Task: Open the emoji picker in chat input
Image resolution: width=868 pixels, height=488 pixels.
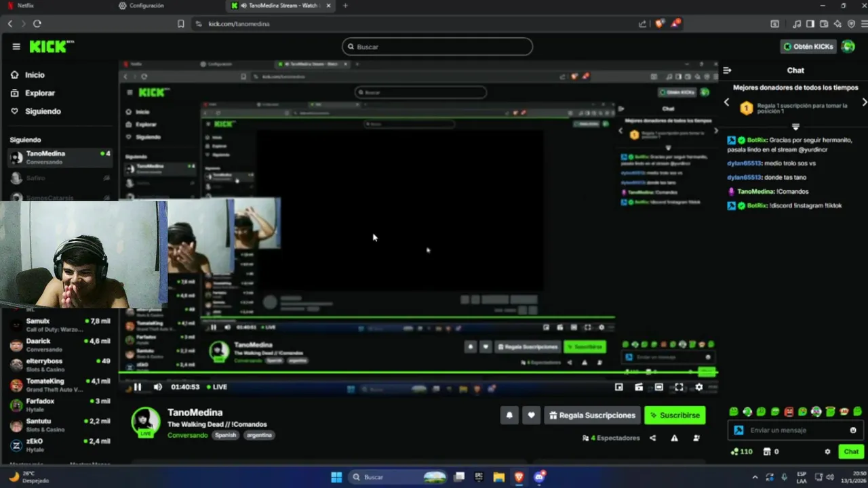Action: click(853, 430)
